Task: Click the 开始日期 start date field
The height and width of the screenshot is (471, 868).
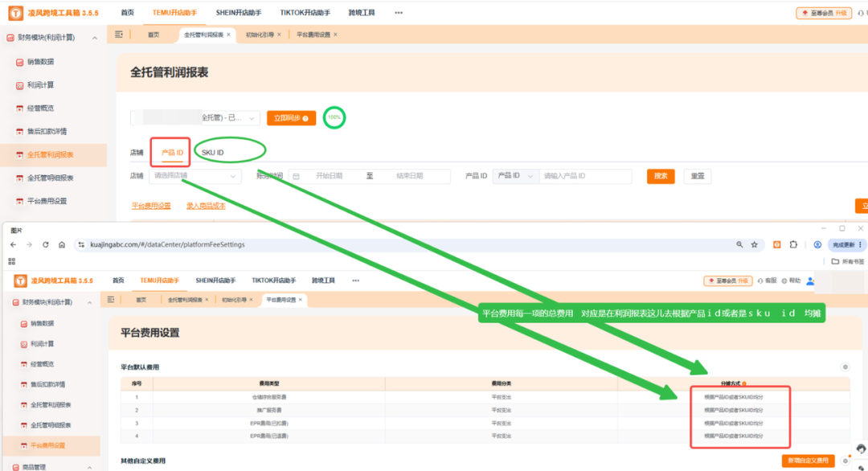Action: pyautogui.click(x=329, y=176)
